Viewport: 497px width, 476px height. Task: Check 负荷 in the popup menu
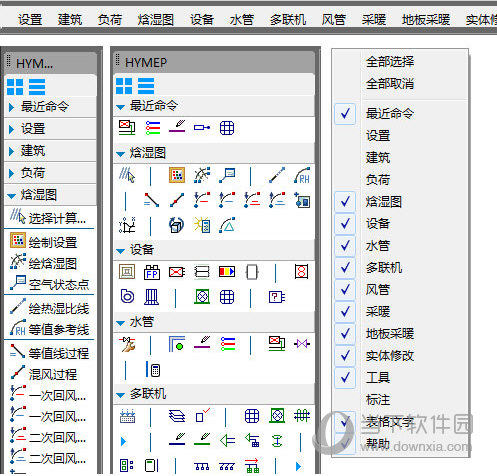click(x=378, y=180)
